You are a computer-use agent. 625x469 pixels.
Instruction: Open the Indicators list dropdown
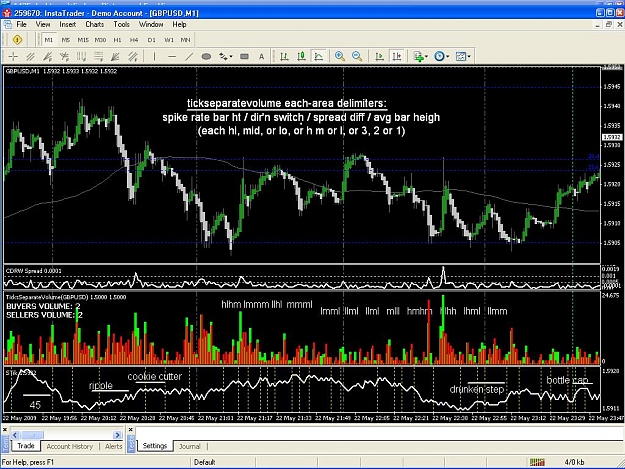pyautogui.click(x=421, y=57)
